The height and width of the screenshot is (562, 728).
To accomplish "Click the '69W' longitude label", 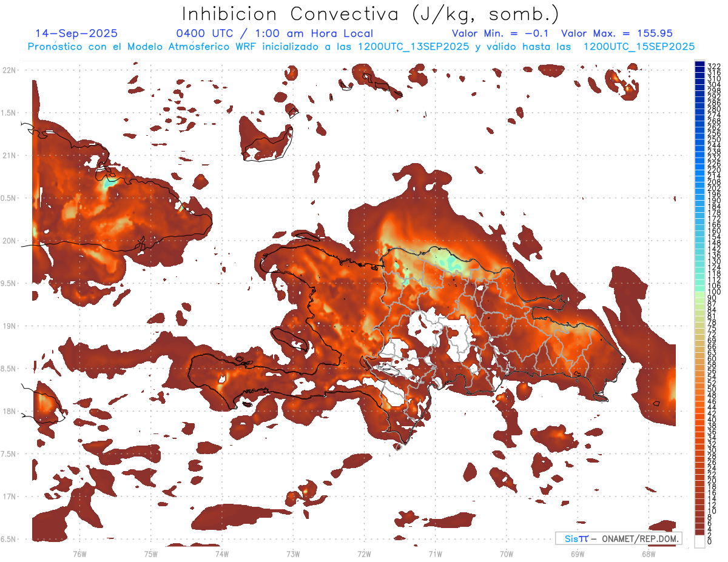I will click(x=578, y=553).
